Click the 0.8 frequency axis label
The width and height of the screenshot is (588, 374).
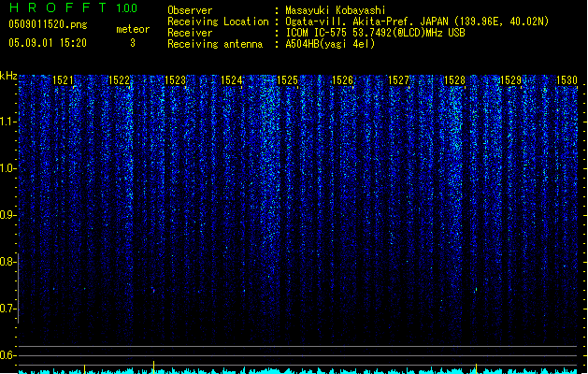(x=8, y=262)
